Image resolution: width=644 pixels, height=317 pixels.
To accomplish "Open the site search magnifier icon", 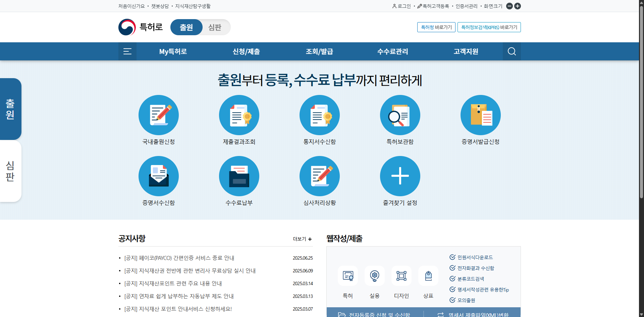I will (512, 51).
